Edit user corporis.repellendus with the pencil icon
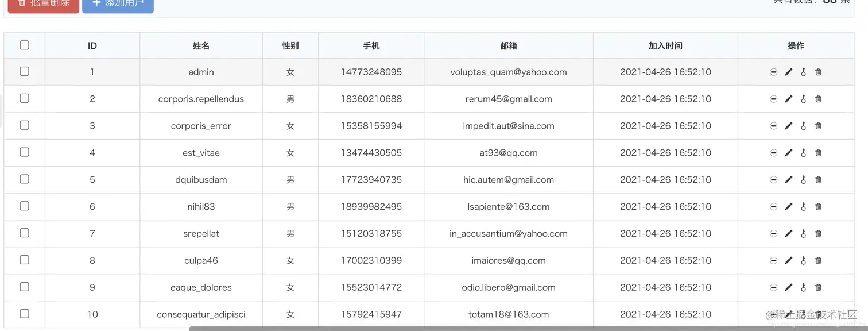The width and height of the screenshot is (868, 331). coord(788,99)
